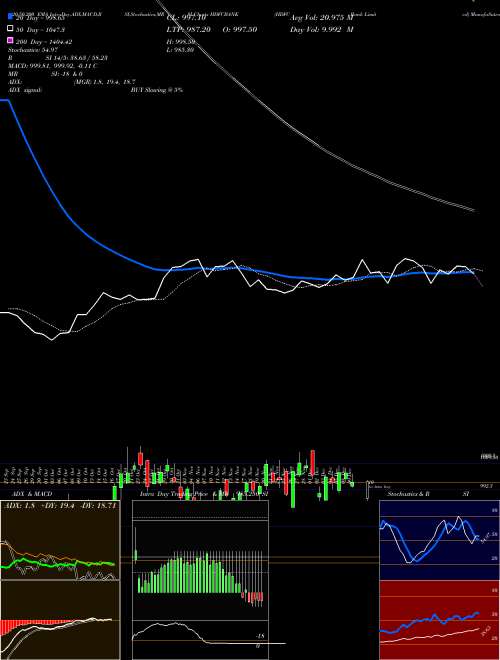Click the 'BUY Slowing @ 5%' signal text

pos(157,90)
